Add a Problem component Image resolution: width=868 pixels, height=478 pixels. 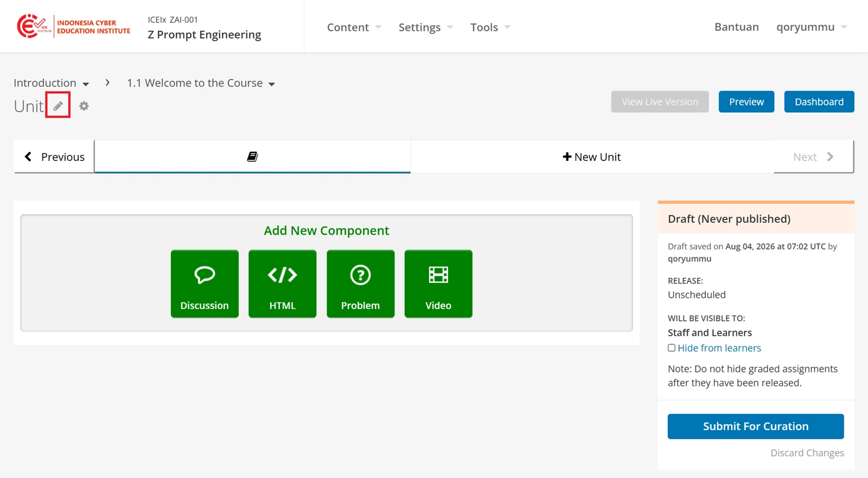[x=360, y=283]
